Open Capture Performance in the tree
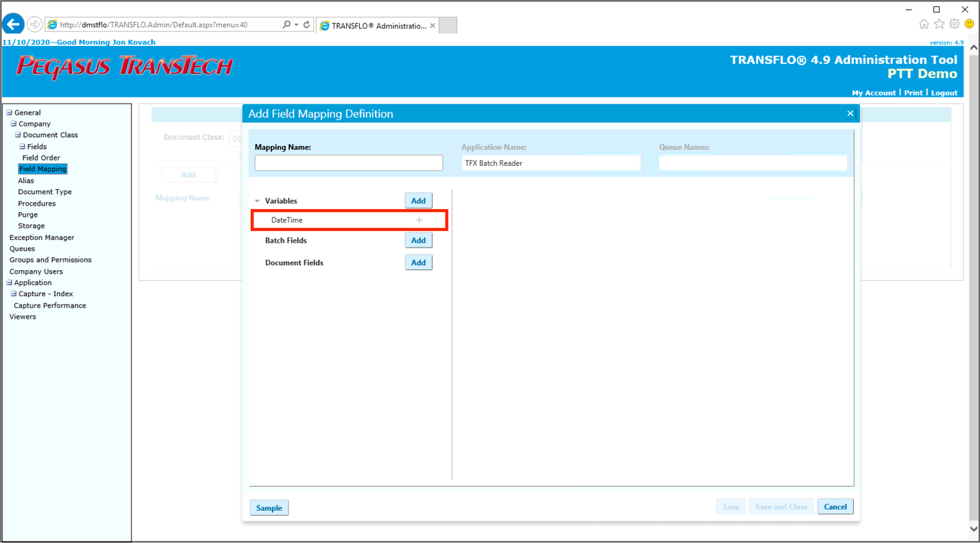This screenshot has height=543, width=980. (x=50, y=305)
